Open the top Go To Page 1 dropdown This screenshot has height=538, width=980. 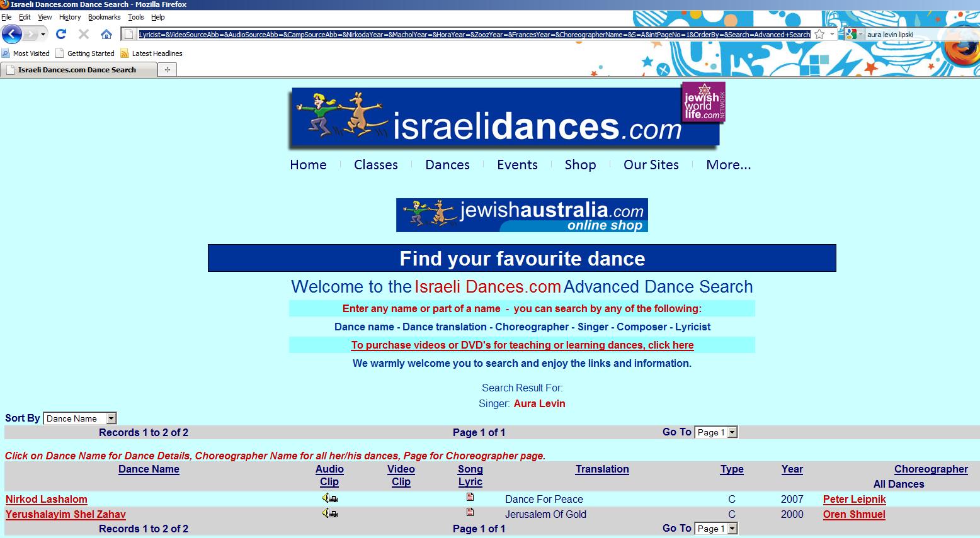pos(716,432)
